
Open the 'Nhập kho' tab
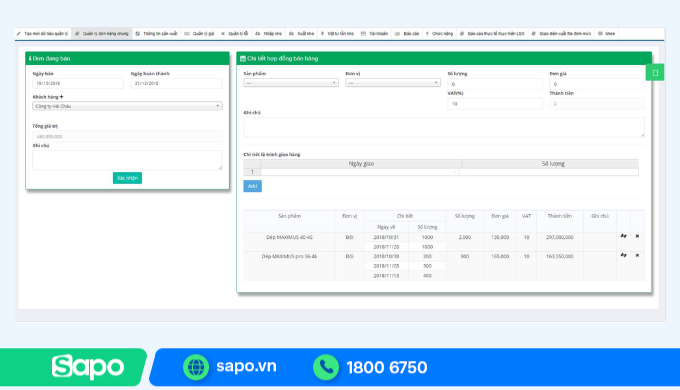(268, 33)
